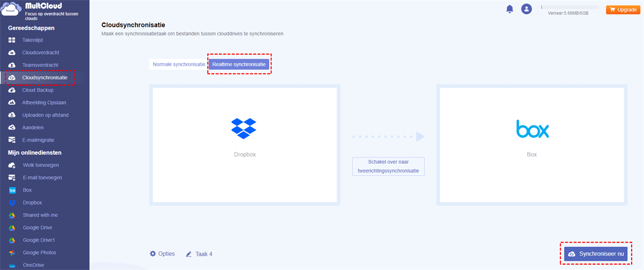
Task: Click the Cloudsynchronisatie sidebar icon
Action: pos(12,78)
